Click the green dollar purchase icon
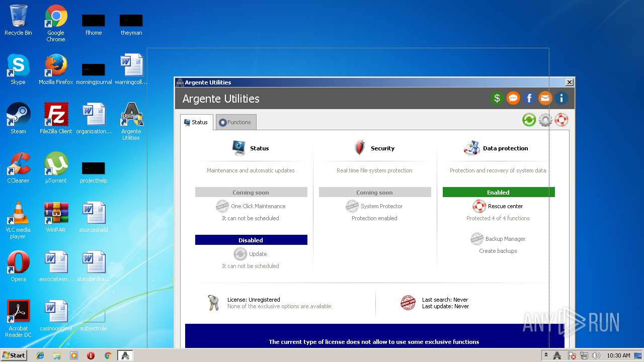644x362 pixels. [x=497, y=99]
